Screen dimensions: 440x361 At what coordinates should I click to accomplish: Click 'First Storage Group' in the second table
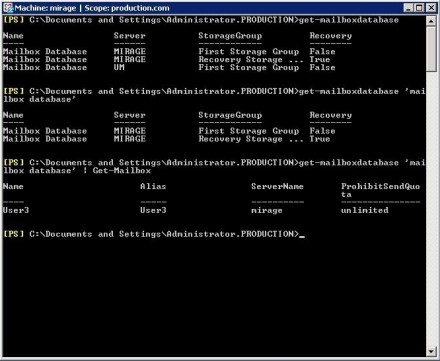point(249,131)
